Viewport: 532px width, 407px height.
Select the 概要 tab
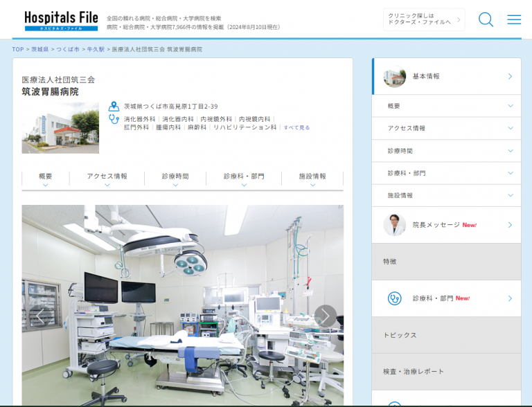pyautogui.click(x=46, y=179)
